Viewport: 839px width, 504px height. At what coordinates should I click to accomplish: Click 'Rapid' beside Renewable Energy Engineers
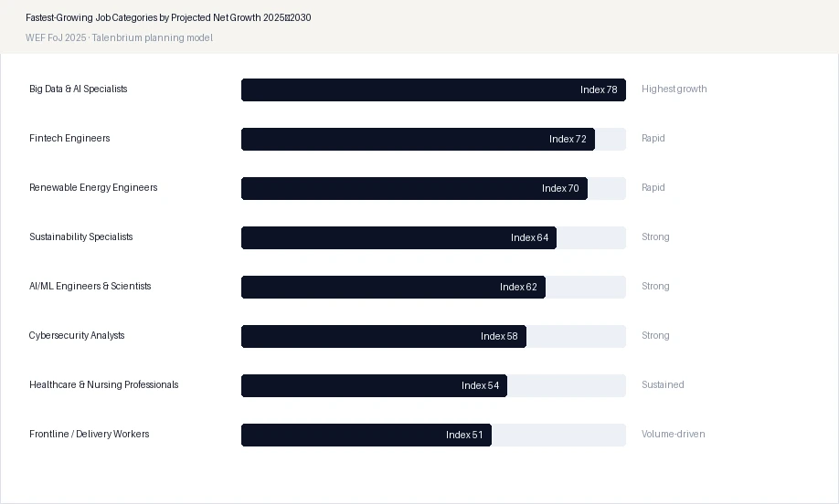tap(653, 187)
